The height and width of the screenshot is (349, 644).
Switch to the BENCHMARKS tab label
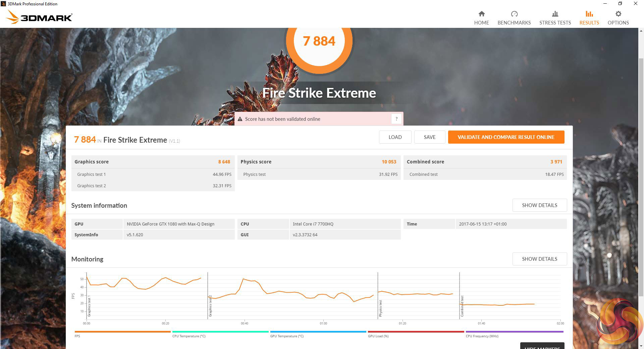(514, 23)
